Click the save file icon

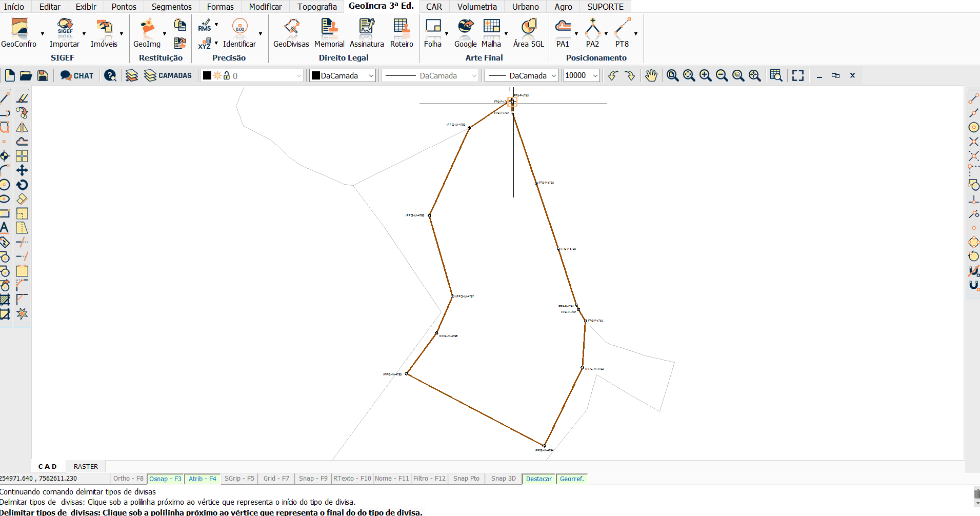coord(43,75)
